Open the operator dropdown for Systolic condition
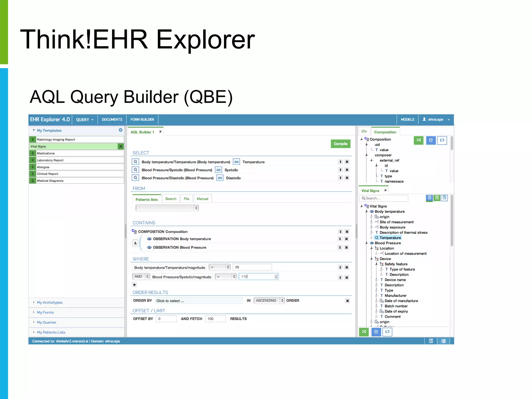The image size is (532, 399). [x=226, y=277]
